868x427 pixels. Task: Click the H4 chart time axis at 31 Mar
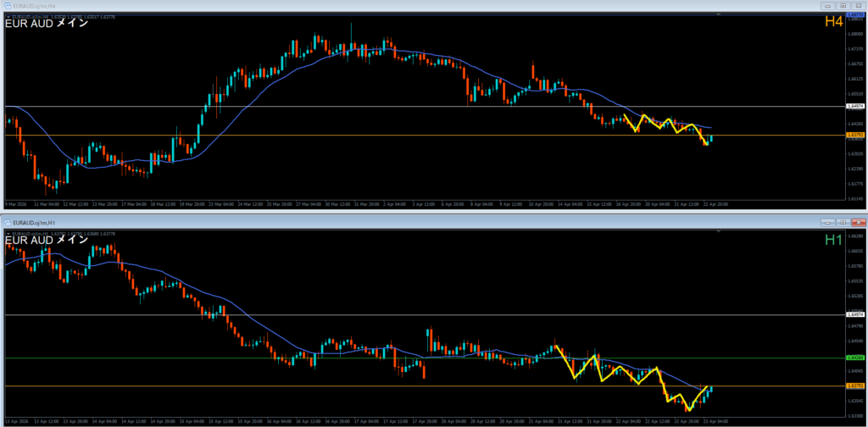[366, 204]
